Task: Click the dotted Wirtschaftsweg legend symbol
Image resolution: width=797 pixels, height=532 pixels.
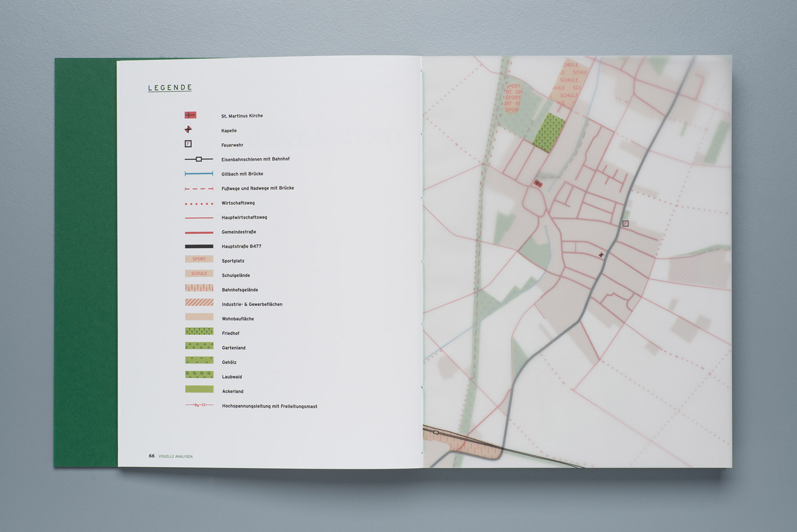Action: tap(199, 204)
